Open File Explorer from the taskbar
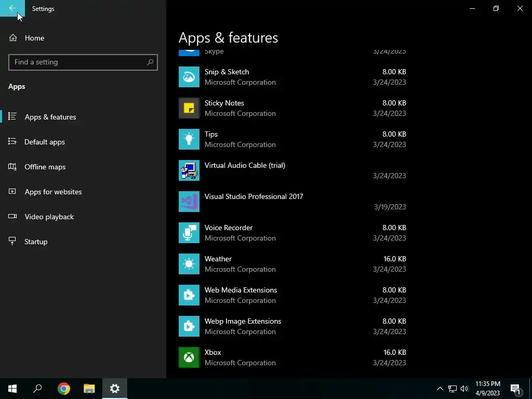 pos(89,389)
